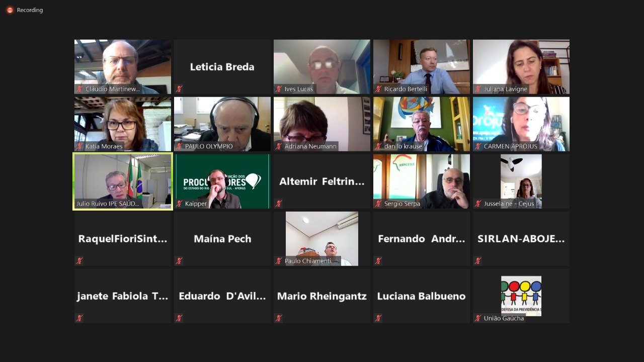This screenshot has width=644, height=362.
Task: Click the red Recording indicator icon
Action: point(10,10)
